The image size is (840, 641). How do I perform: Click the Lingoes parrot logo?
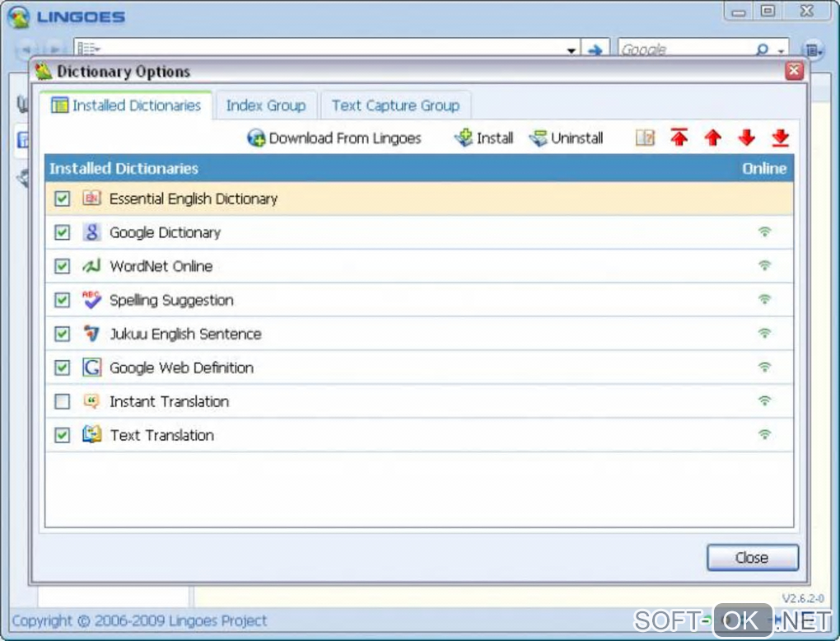[x=19, y=16]
